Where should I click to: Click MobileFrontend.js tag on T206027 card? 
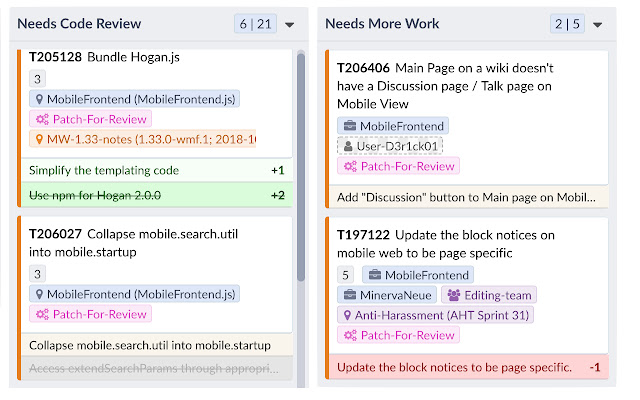click(x=134, y=294)
